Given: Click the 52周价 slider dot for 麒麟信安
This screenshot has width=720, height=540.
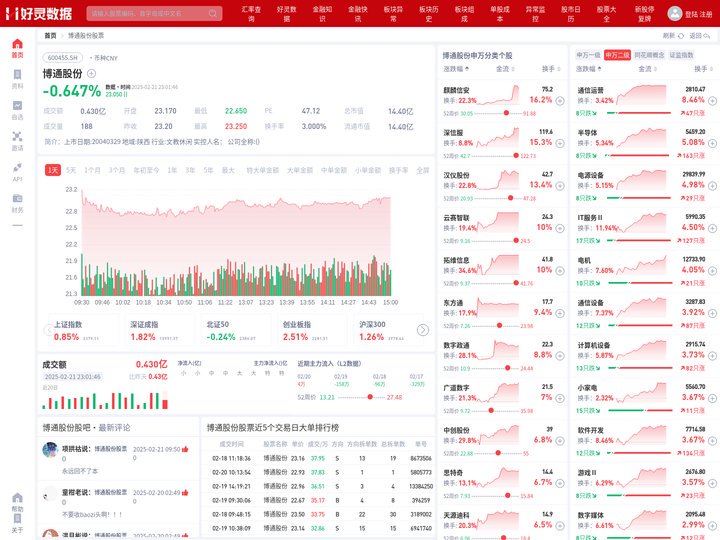Looking at the screenshot, I should click(x=506, y=113).
